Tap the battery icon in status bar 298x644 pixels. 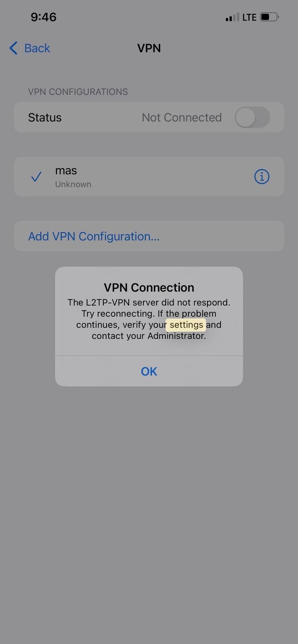point(269,17)
